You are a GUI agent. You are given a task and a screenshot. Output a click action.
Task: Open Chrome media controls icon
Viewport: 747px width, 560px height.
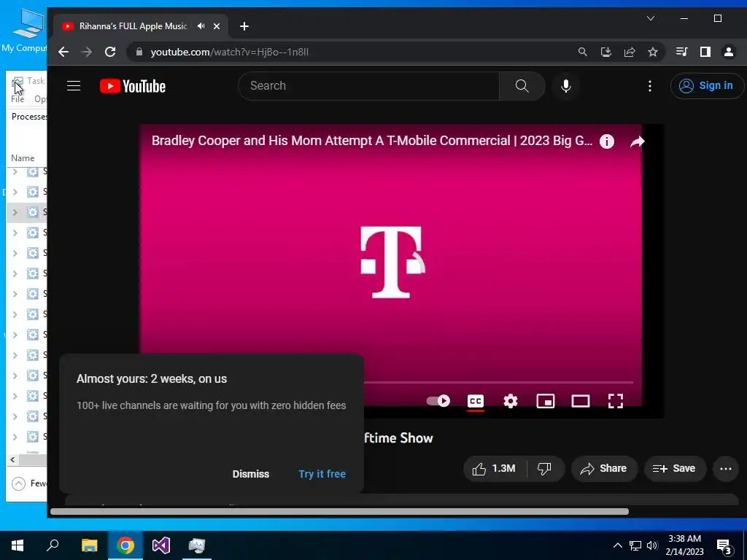pos(682,52)
